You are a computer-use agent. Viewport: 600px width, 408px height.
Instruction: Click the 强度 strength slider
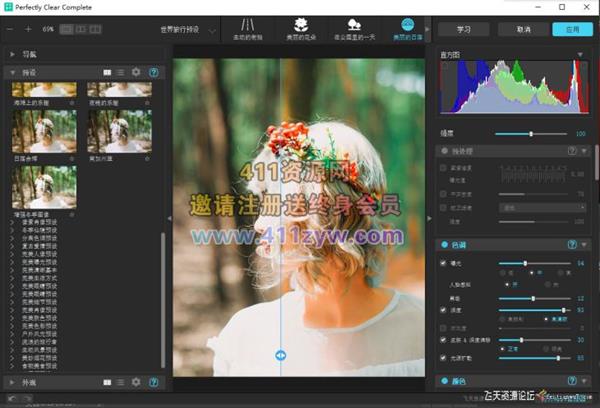(530, 132)
